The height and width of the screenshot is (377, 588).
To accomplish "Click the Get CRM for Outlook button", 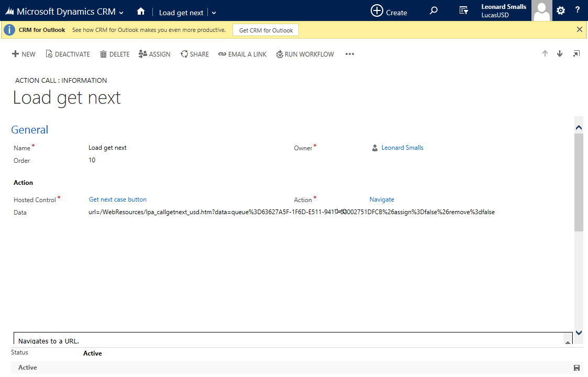I will coord(266,30).
